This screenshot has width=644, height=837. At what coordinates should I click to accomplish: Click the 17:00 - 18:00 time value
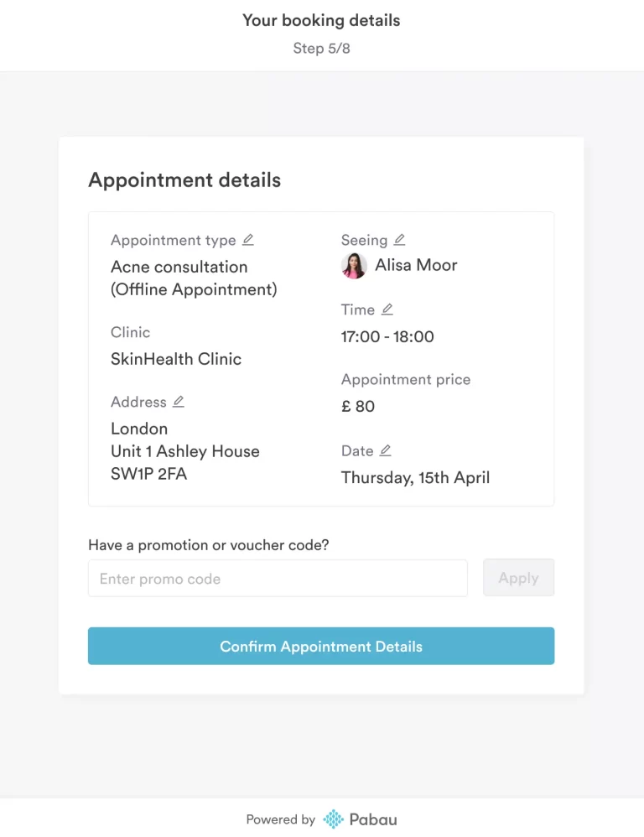tap(387, 337)
